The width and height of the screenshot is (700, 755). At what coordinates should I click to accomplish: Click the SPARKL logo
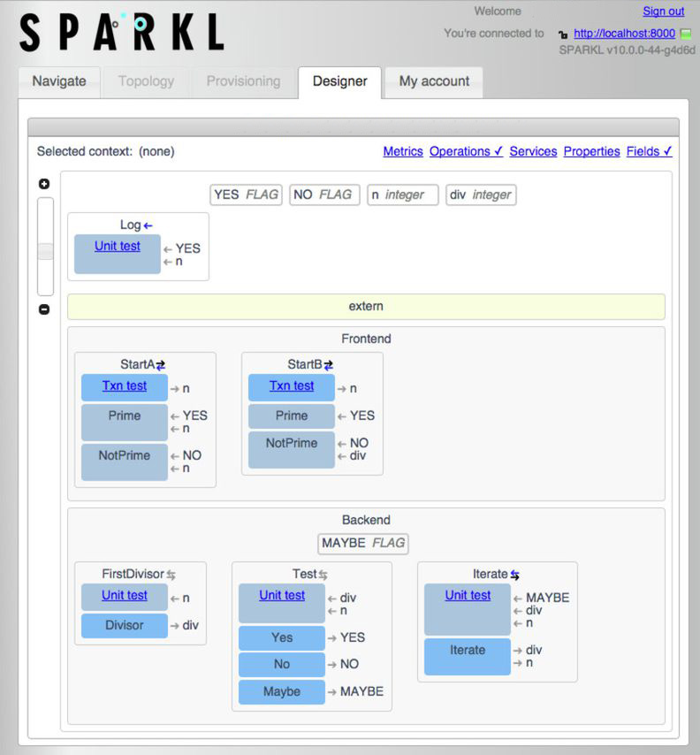click(x=122, y=32)
